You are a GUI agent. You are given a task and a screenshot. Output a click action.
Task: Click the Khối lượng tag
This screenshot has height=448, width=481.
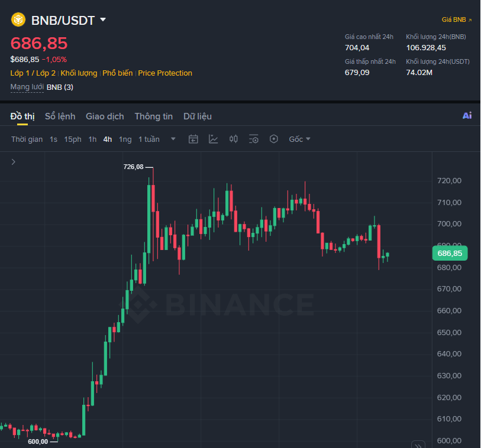(79, 73)
